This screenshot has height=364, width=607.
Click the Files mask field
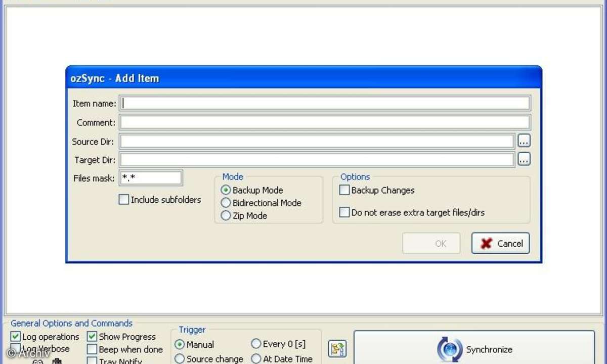pyautogui.click(x=151, y=178)
